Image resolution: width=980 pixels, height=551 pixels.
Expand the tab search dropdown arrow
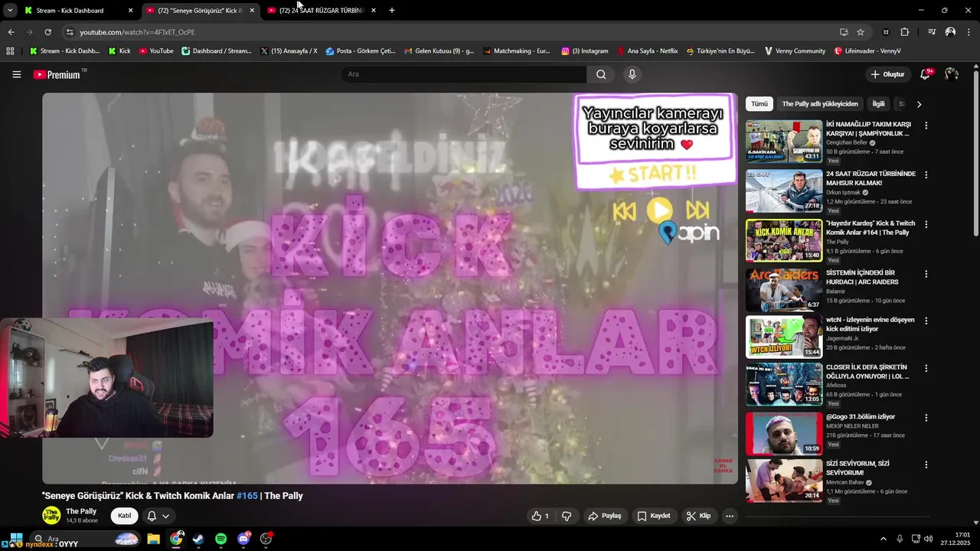10,11
